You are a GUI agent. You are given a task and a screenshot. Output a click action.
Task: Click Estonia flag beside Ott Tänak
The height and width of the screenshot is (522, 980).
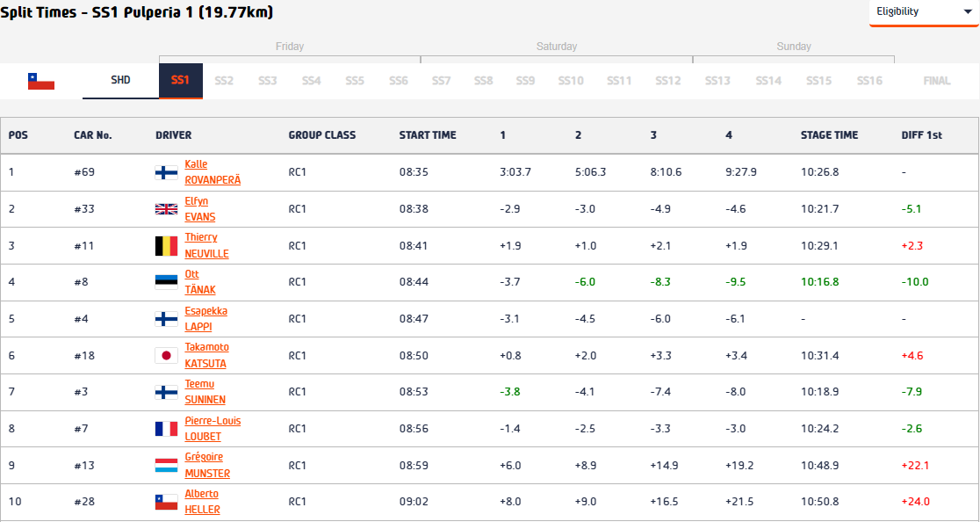click(166, 282)
